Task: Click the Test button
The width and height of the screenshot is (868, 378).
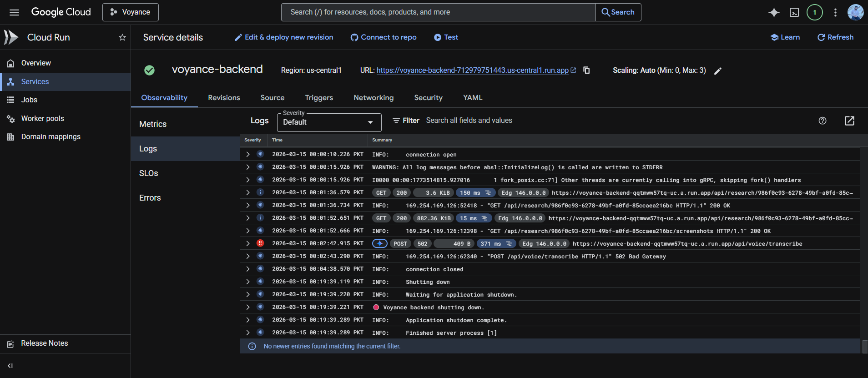Action: pos(446,37)
